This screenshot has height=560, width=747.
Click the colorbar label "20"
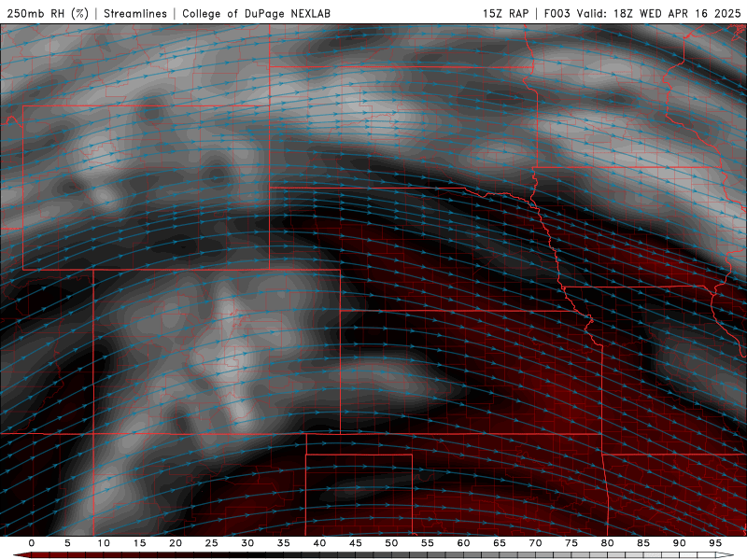(x=176, y=543)
